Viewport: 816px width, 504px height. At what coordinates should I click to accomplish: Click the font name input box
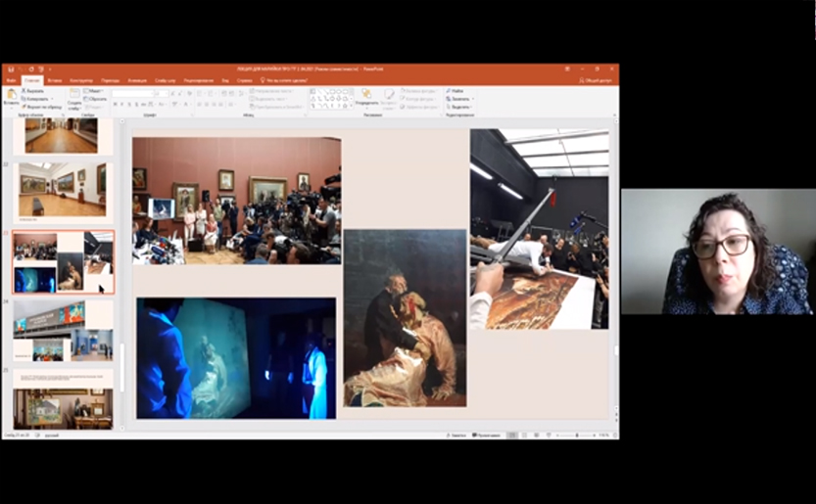tap(131, 94)
